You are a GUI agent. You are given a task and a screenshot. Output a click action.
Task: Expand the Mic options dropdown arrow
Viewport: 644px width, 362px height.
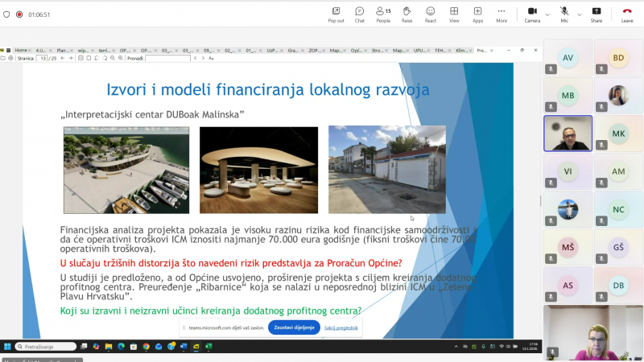tap(579, 14)
